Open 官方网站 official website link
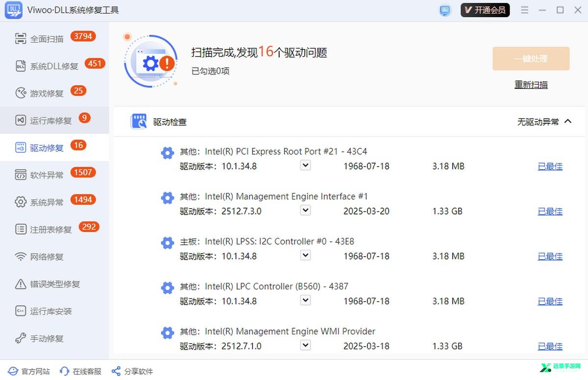This screenshot has width=588, height=380. pos(29,371)
